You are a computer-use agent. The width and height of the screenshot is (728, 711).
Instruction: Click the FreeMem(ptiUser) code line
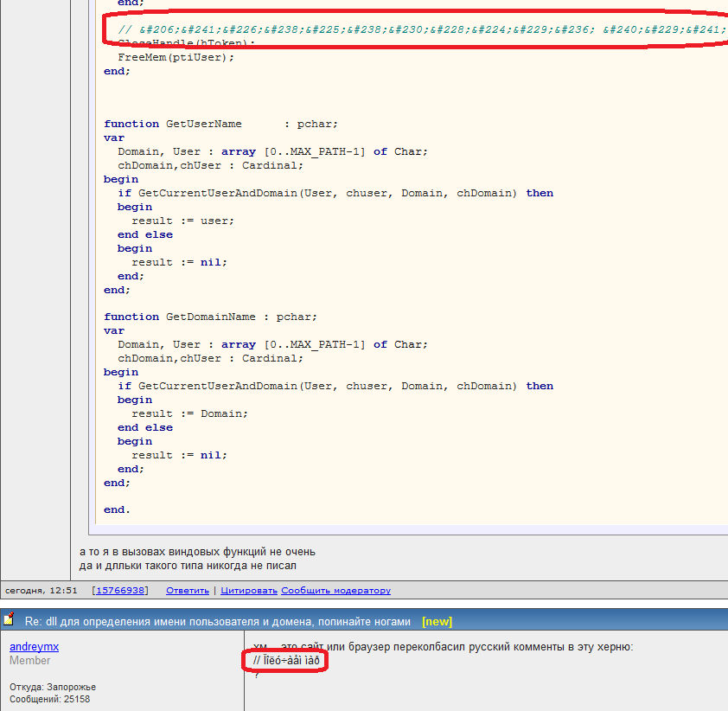(x=176, y=57)
